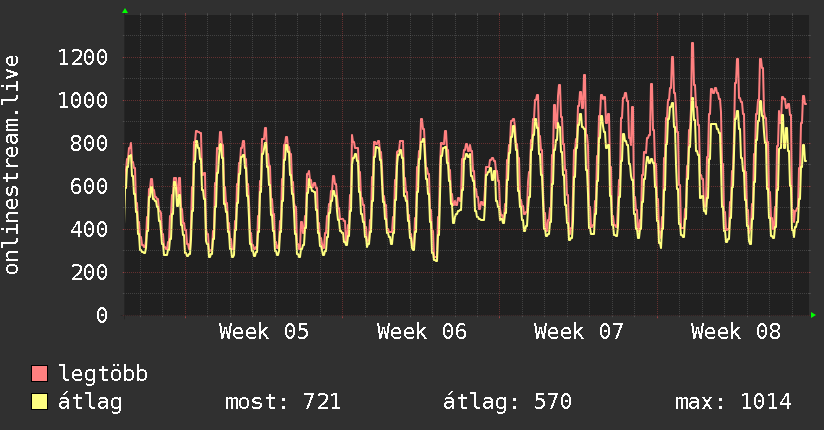Click the 0 y-axis label
Viewport: 824px width, 430px height.
[x=102, y=315]
